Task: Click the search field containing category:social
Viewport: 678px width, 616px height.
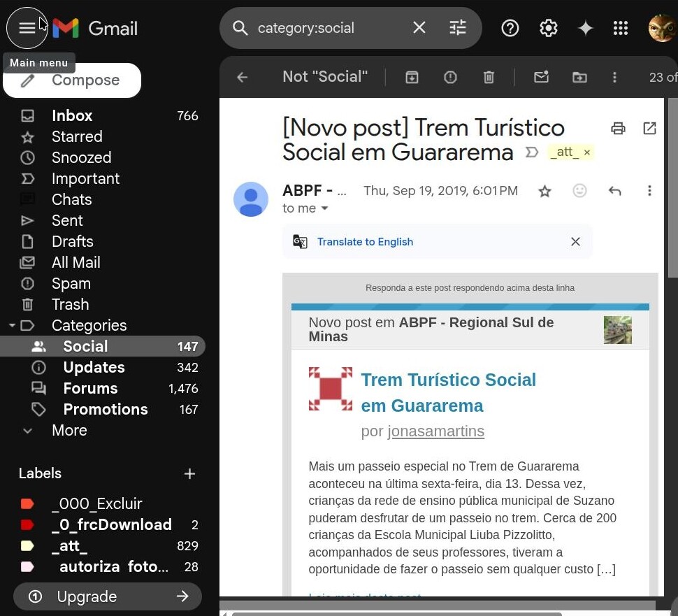Action: click(x=329, y=28)
